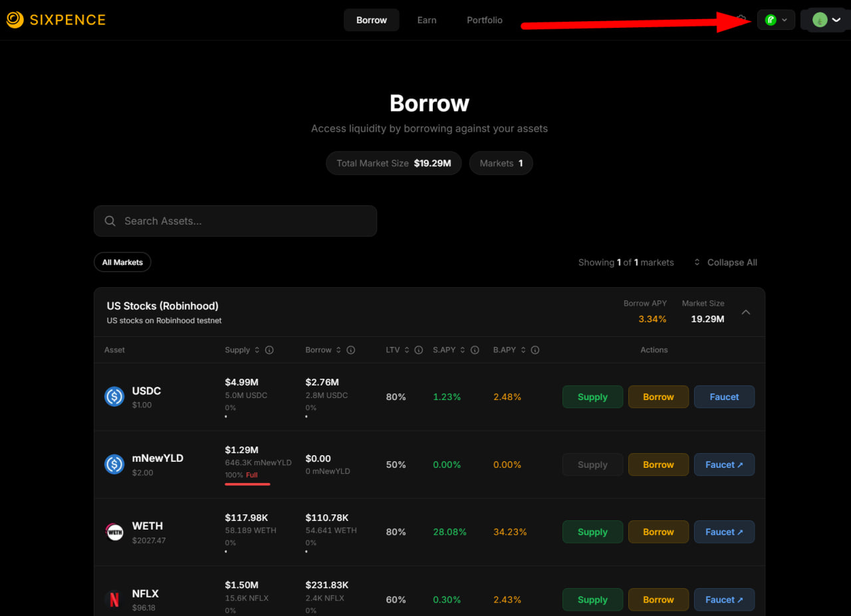Show info tooltip for the Borrow column
This screenshot has width=851, height=616.
click(351, 350)
